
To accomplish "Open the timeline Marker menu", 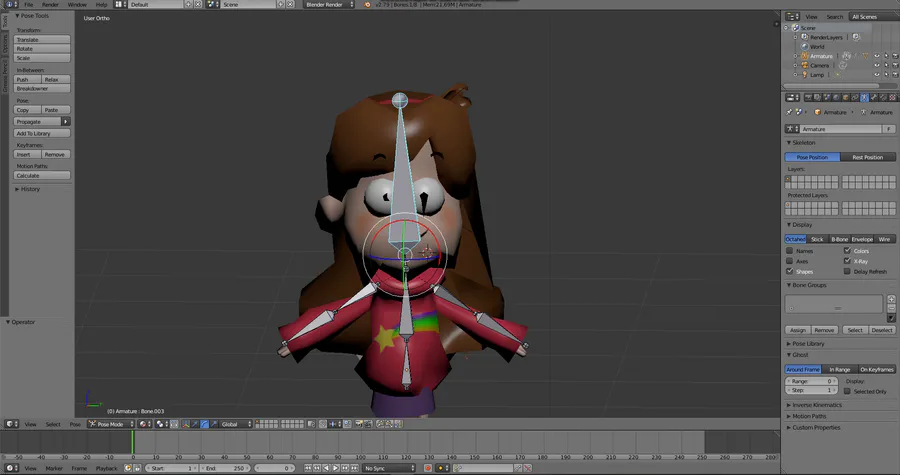I will click(54, 469).
